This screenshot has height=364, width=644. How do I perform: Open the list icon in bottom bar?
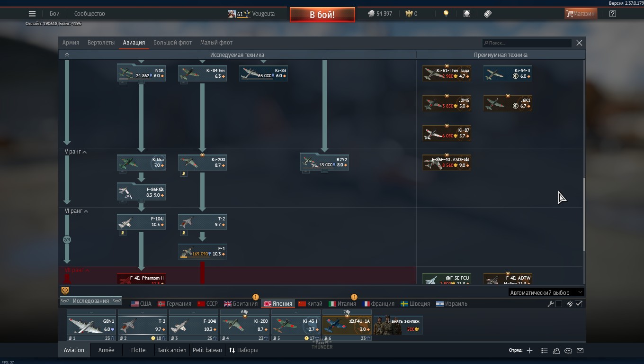click(x=545, y=350)
